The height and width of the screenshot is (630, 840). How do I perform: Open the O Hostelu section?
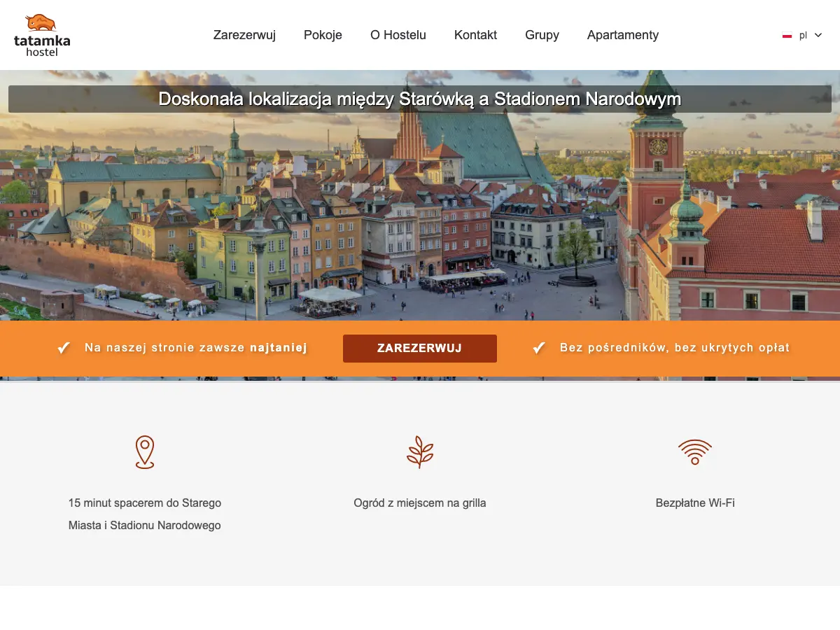click(x=398, y=35)
